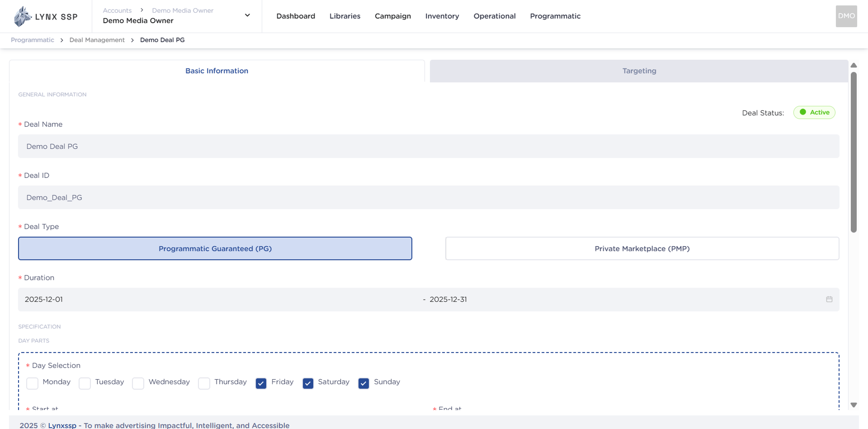Select Private Marketplace (PMP) deal type
Viewport: 868px width, 429px height.
(x=642, y=248)
